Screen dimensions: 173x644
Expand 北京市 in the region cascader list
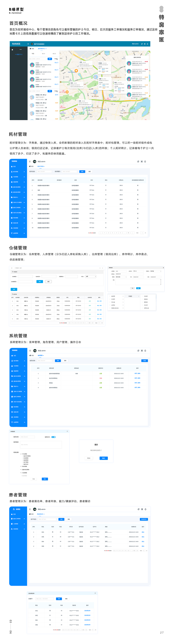pyautogui.click(x=123, y=296)
